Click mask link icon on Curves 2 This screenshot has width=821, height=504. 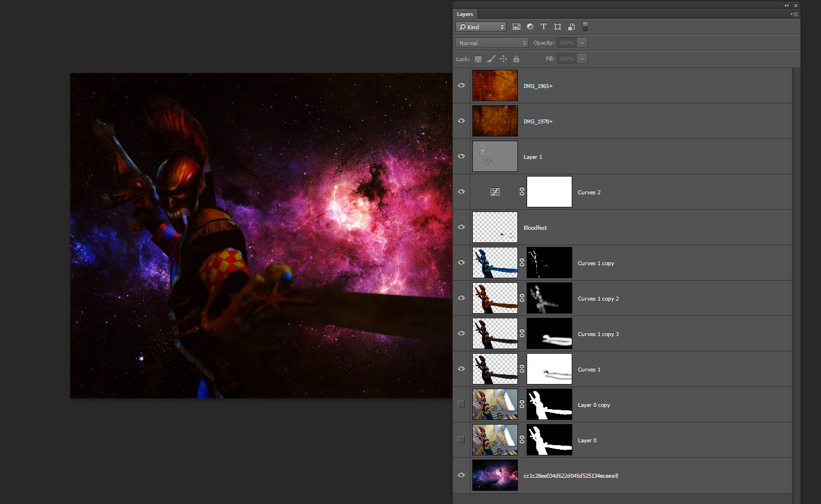click(522, 192)
